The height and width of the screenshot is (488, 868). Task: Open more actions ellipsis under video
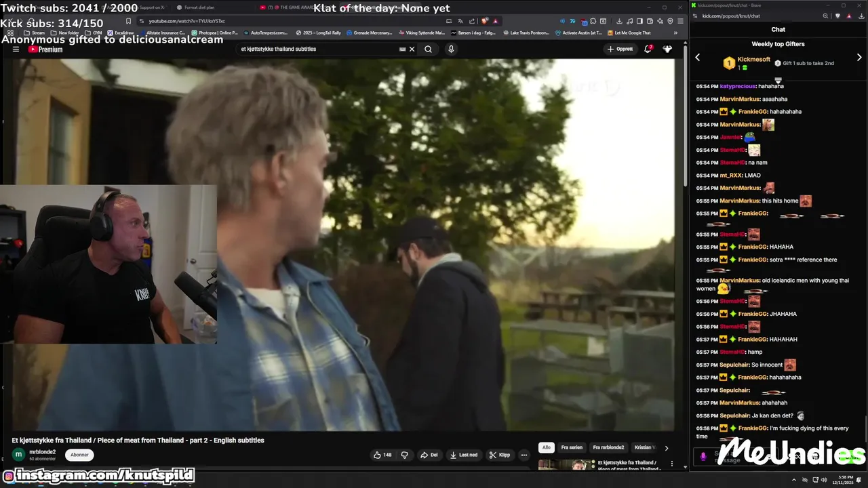[524, 455]
